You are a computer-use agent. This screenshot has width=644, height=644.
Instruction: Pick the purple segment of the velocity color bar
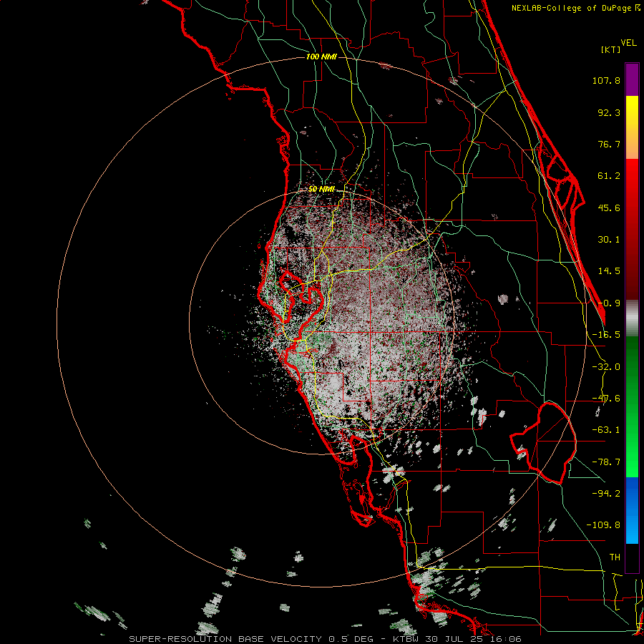(x=632, y=79)
